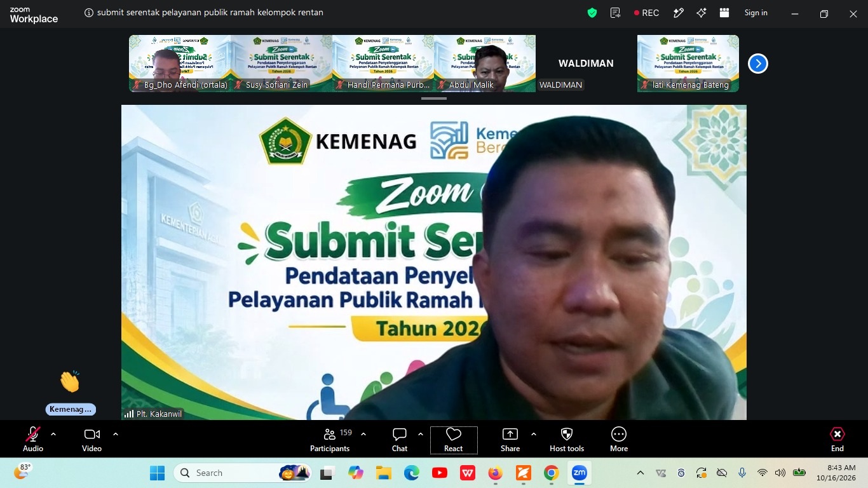Screen dimensions: 868x488
Task: Select Susy Sofiani Zein thumbnail
Action: click(281, 64)
